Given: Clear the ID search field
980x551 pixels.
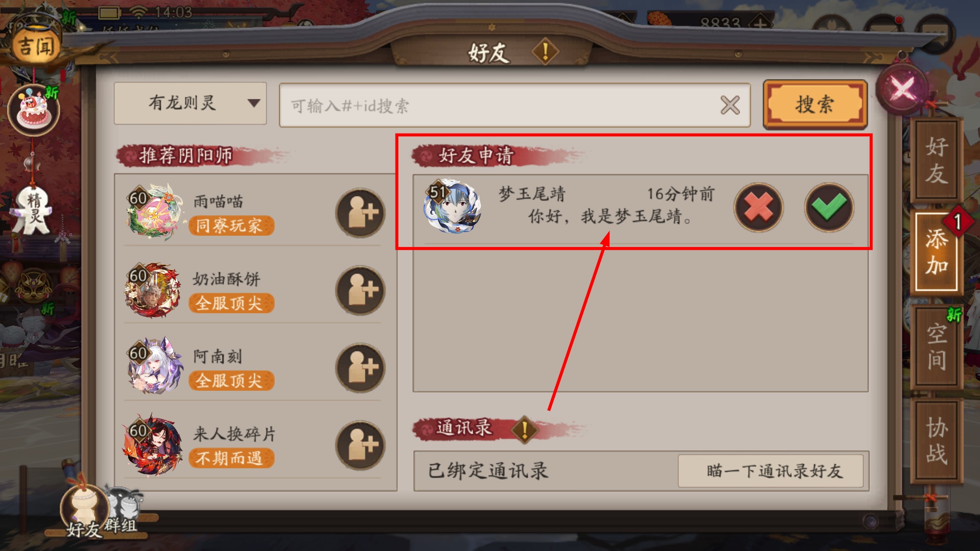Looking at the screenshot, I should (730, 106).
